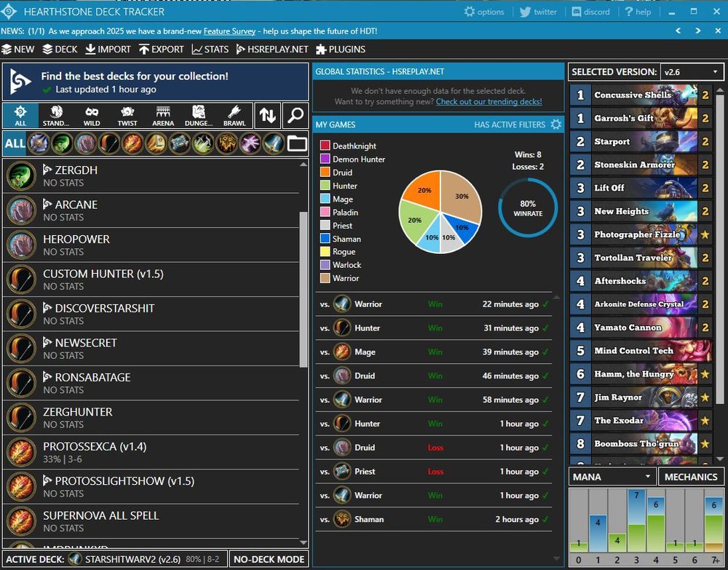Select Photographer Fizzle card in list
Image resolution: width=728 pixels, height=570 pixels.
pos(641,234)
